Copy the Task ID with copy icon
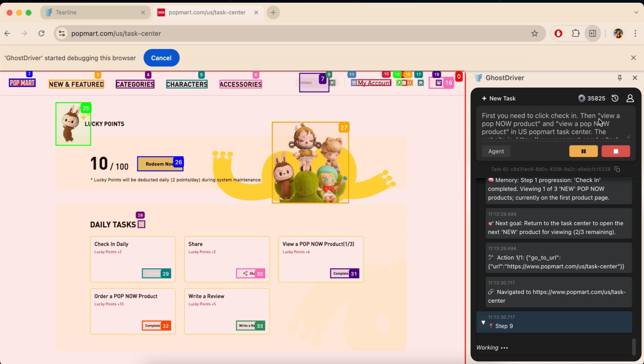Screen dimensions: 644x364 click(x=617, y=169)
